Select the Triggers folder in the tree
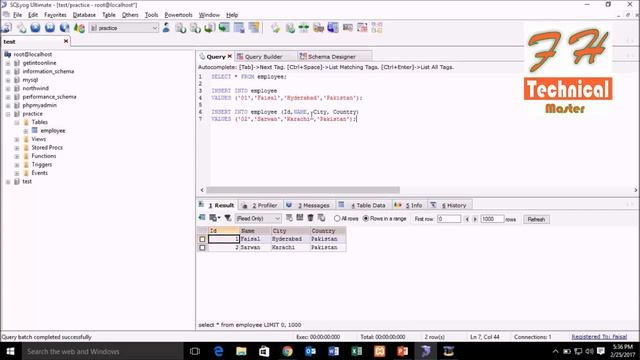The width and height of the screenshot is (640, 360). point(42,164)
